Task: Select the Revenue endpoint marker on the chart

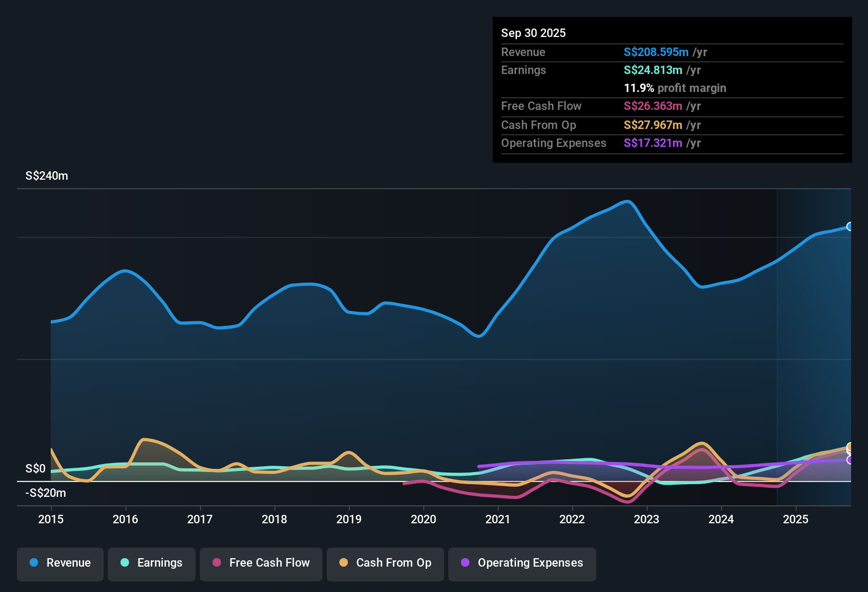Action: point(850,226)
